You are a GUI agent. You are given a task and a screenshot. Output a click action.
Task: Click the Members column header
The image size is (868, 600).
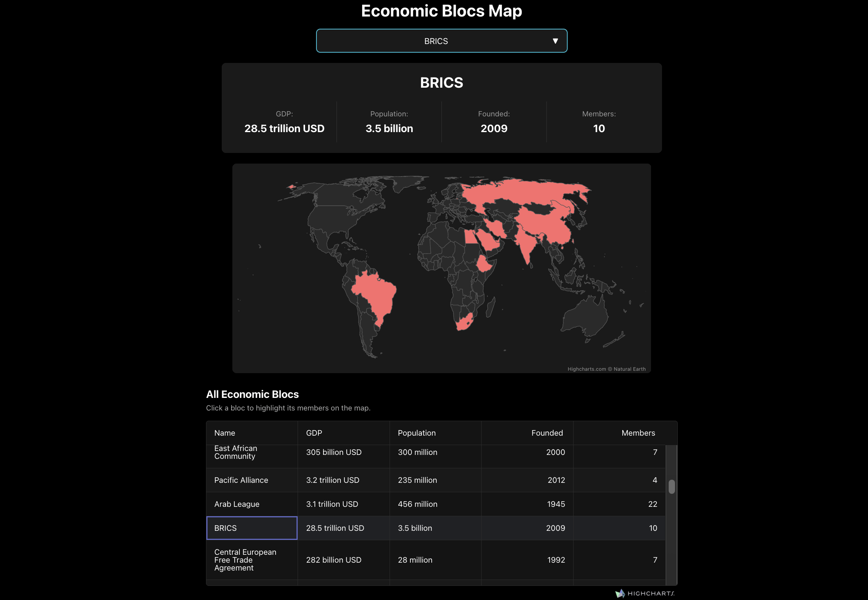tap(638, 433)
